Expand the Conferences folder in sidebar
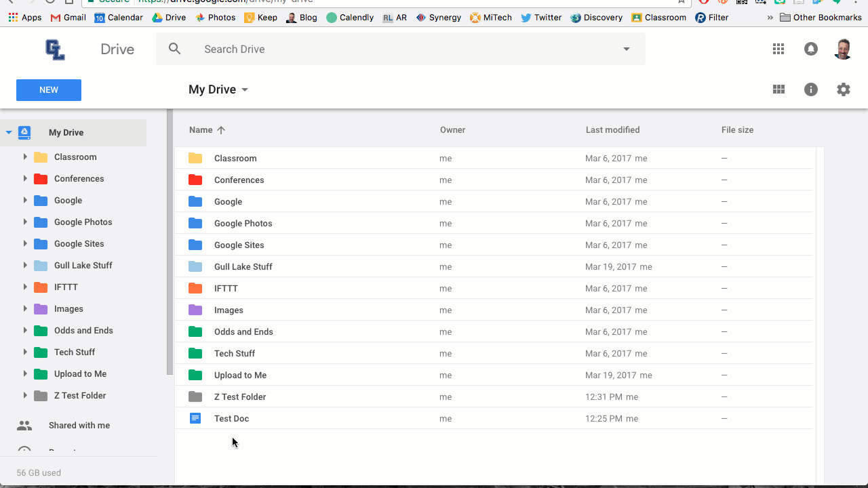868x488 pixels. point(25,179)
